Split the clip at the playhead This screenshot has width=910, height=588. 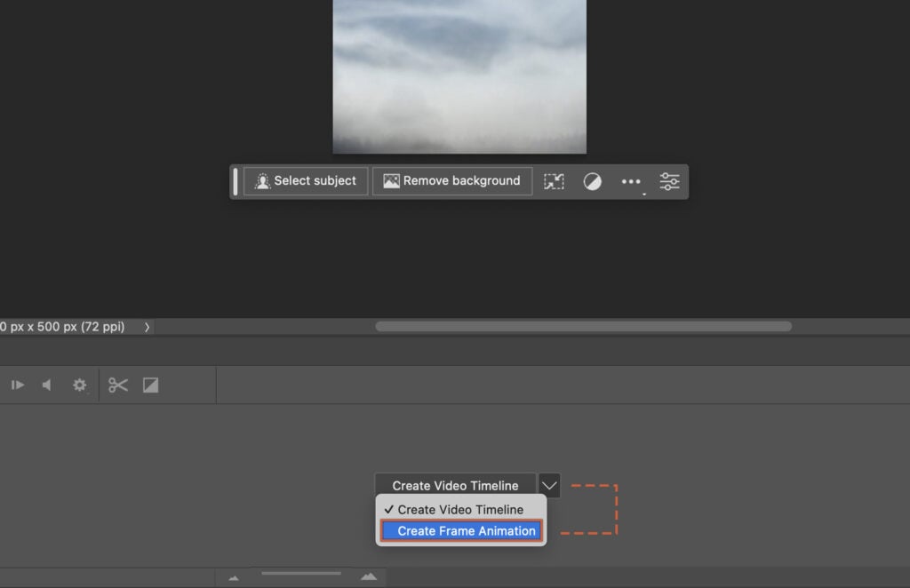point(116,385)
